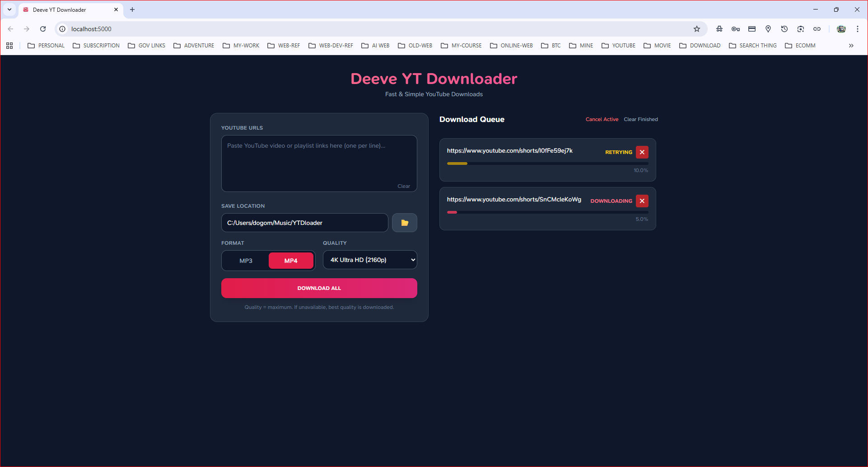Open the MINE bookmarks folder
The width and height of the screenshot is (868, 467).
[581, 46]
